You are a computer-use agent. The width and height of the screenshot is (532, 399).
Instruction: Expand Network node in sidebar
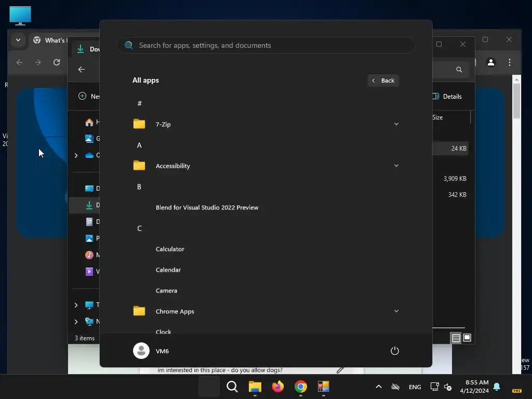pyautogui.click(x=76, y=321)
